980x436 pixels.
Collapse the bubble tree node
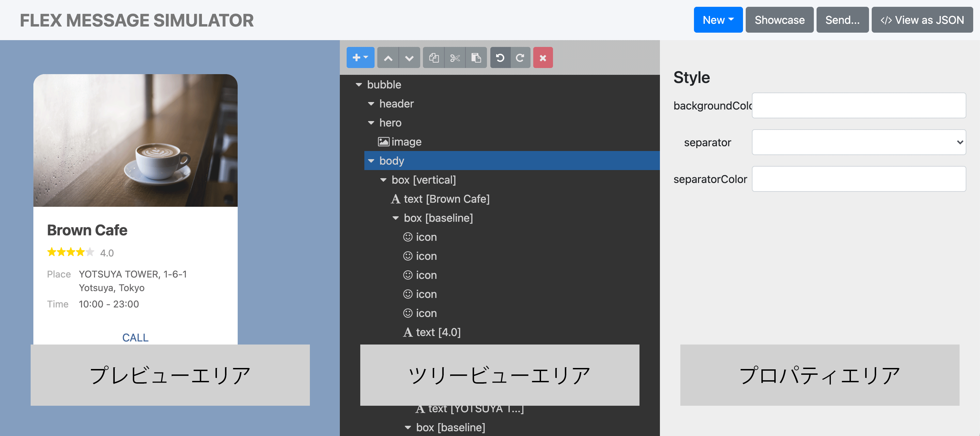[358, 85]
